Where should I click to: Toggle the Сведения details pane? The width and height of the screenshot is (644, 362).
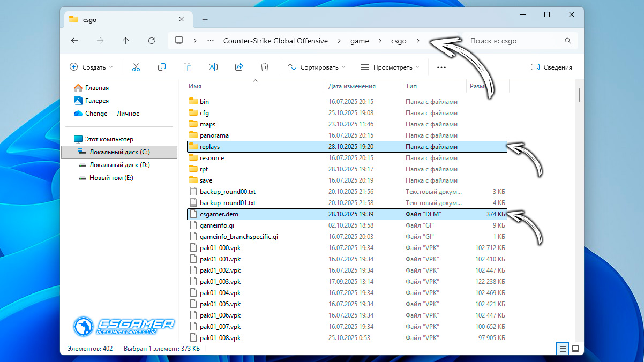tap(551, 67)
